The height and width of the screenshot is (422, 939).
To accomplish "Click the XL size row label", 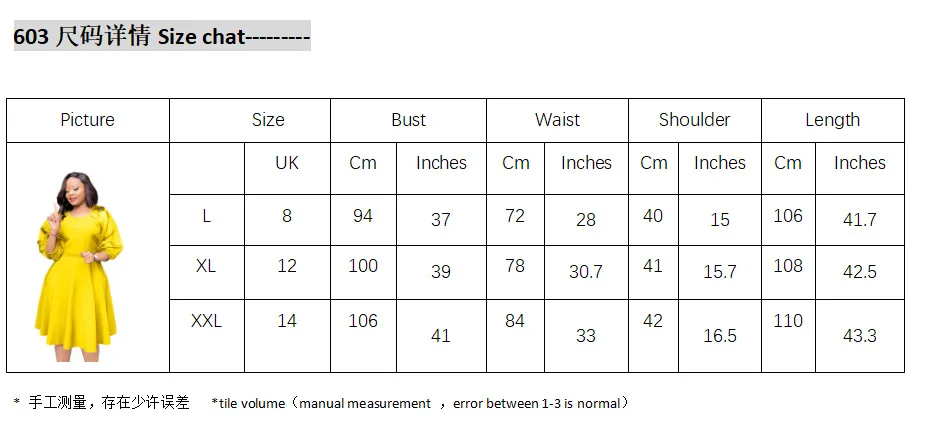I will [206, 266].
